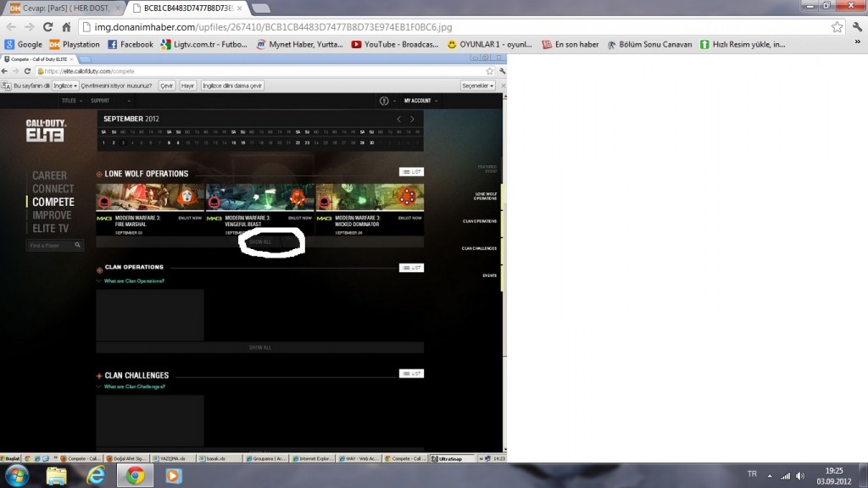
Task: Open the Seçenekler dropdown
Action: pyautogui.click(x=478, y=86)
